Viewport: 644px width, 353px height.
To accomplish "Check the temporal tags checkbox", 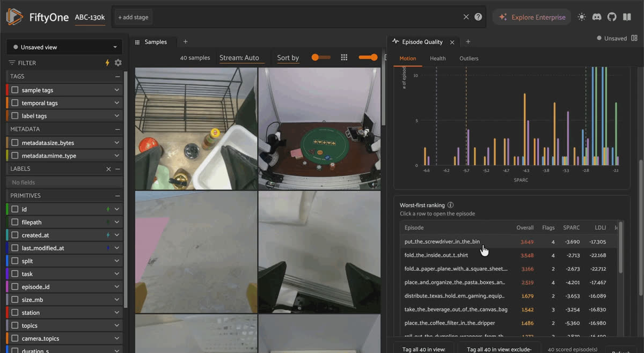I will click(15, 103).
